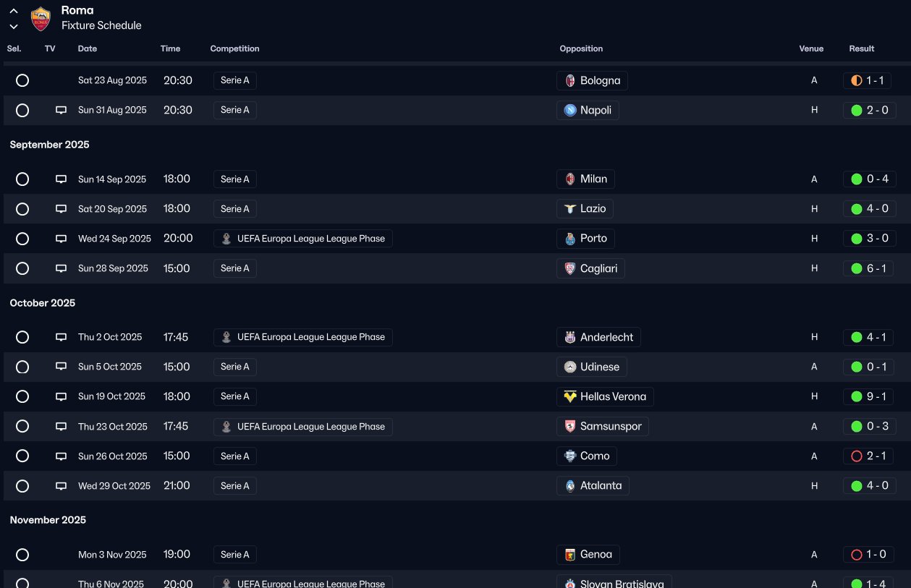
Task: Click the Milan club badge
Action: coord(570,179)
